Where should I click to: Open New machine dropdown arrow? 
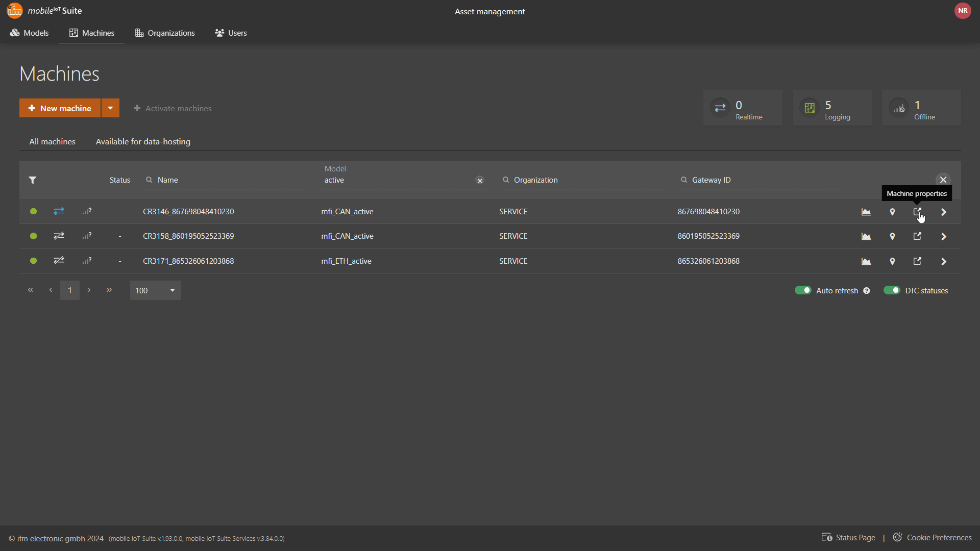[110, 108]
